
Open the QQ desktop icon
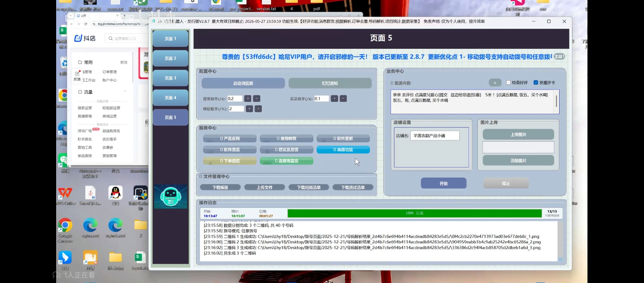(115, 193)
